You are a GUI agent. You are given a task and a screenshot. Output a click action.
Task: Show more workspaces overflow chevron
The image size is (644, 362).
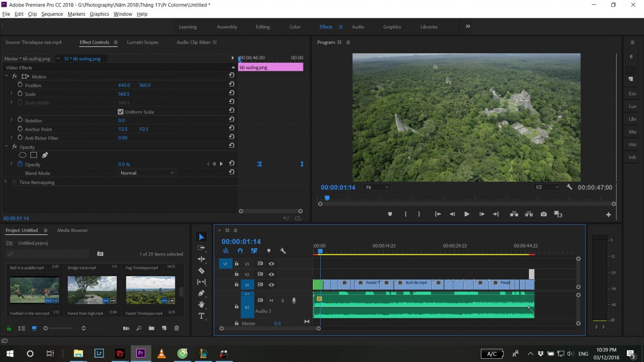[468, 27]
